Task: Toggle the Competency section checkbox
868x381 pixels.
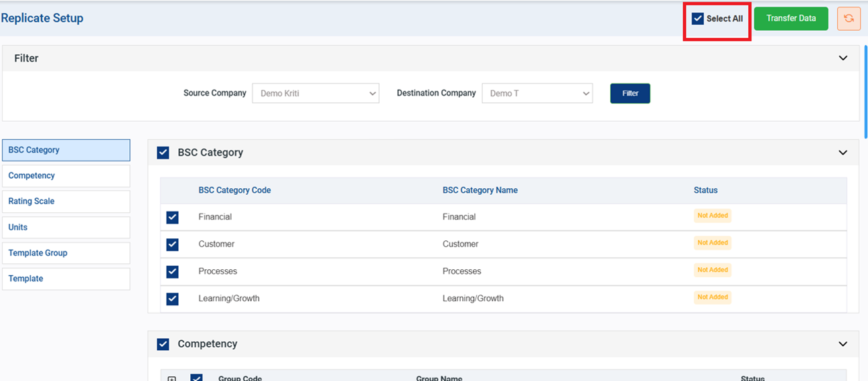Action: click(x=163, y=344)
